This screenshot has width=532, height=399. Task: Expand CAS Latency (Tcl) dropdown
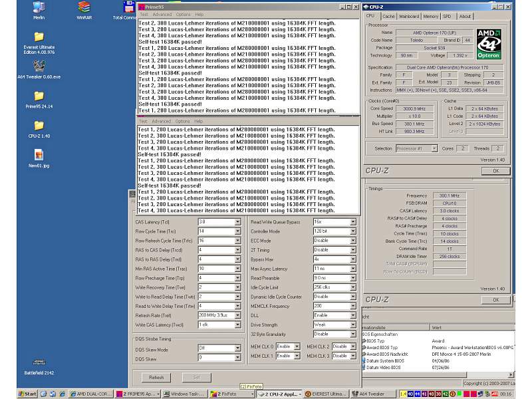[x=237, y=222]
